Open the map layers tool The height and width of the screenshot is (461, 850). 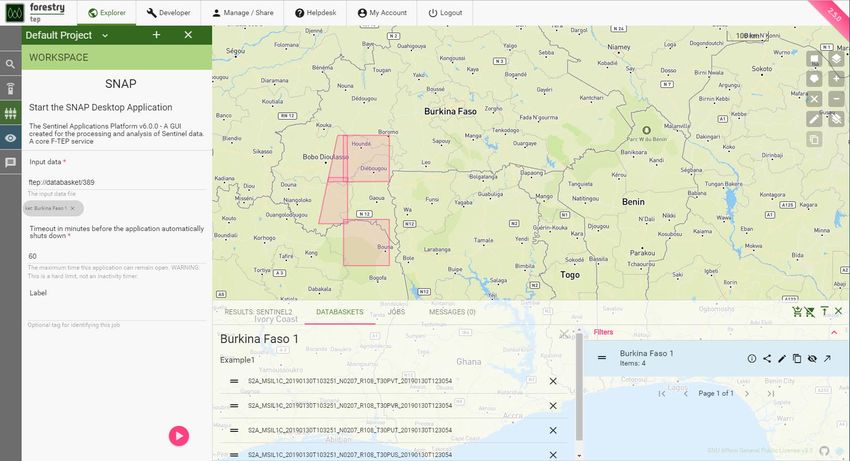point(836,59)
